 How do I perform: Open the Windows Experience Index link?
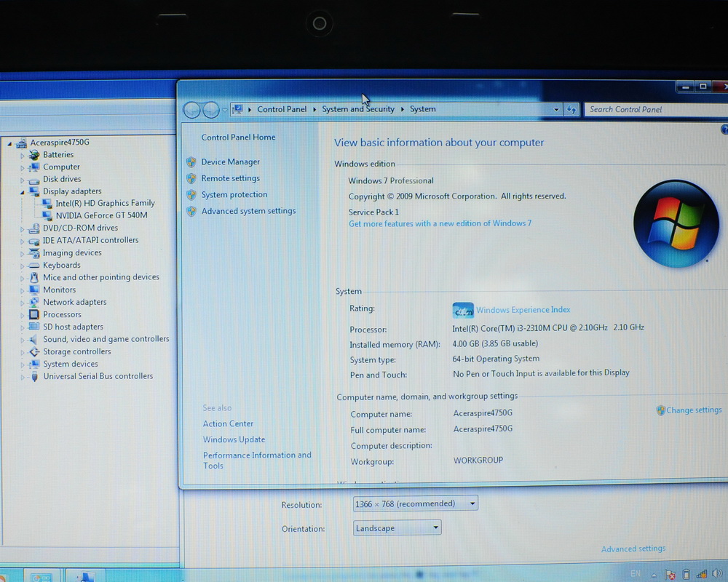pos(523,310)
